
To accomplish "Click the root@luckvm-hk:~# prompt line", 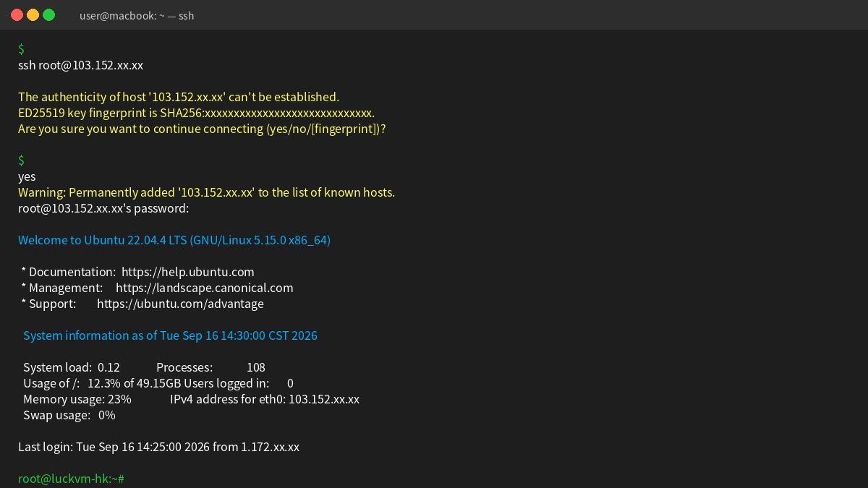I will click(72, 479).
